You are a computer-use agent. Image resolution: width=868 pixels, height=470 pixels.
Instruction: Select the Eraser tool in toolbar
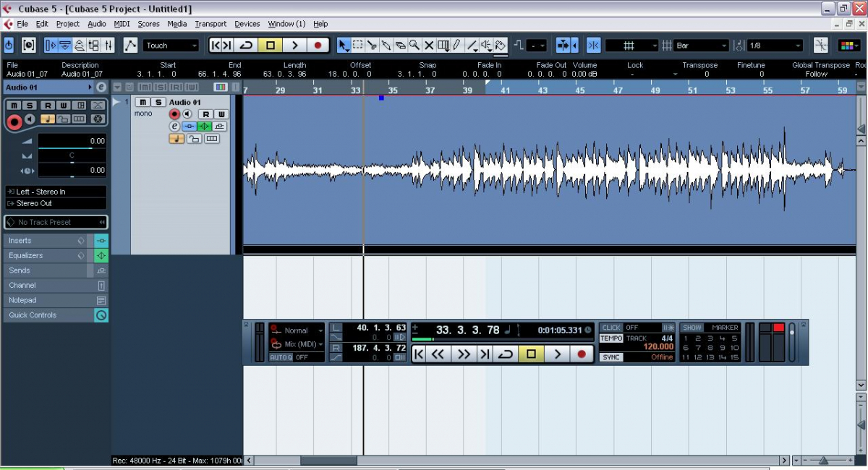click(400, 46)
